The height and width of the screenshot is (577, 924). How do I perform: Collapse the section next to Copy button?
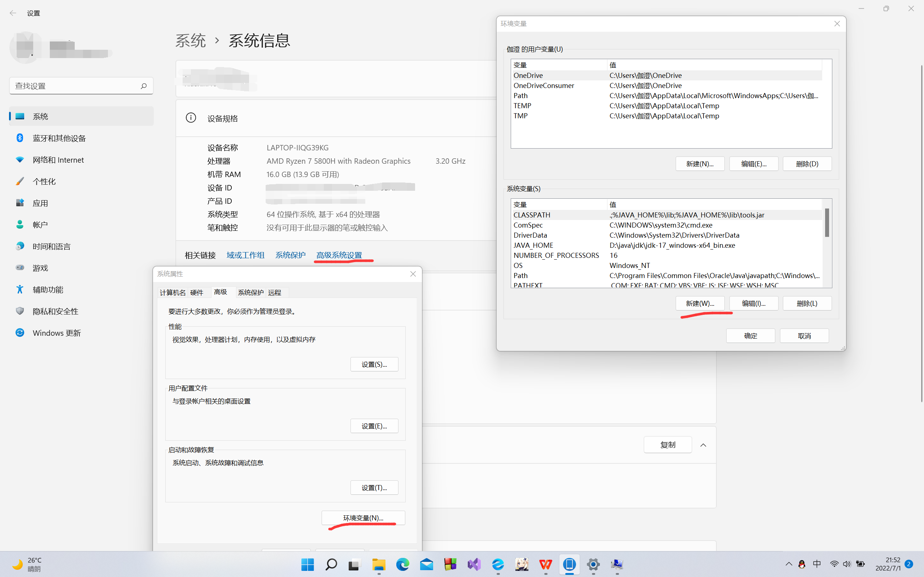[703, 445]
